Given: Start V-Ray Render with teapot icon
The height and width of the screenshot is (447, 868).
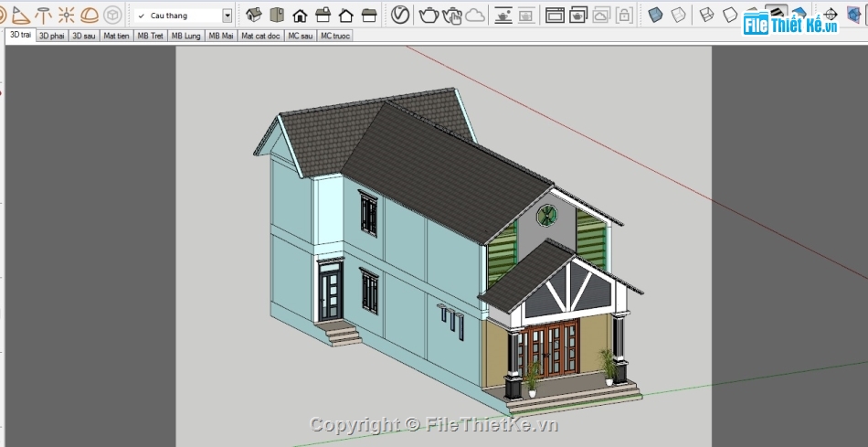Looking at the screenshot, I should (x=429, y=15).
